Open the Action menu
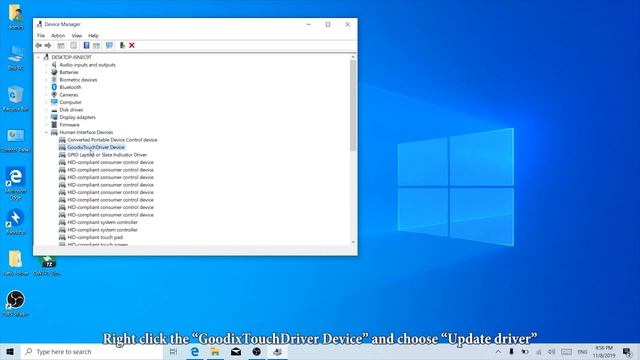This screenshot has width=640, height=360. pyautogui.click(x=58, y=36)
